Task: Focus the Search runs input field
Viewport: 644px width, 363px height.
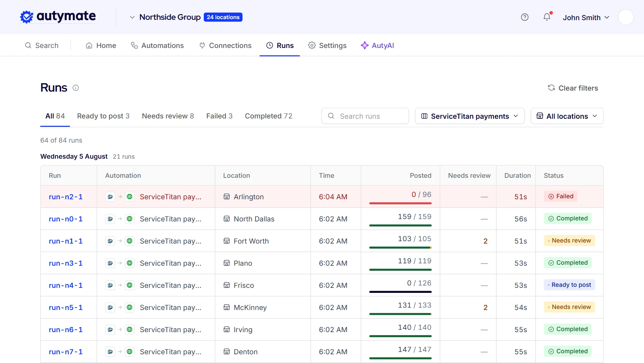Action: (365, 116)
